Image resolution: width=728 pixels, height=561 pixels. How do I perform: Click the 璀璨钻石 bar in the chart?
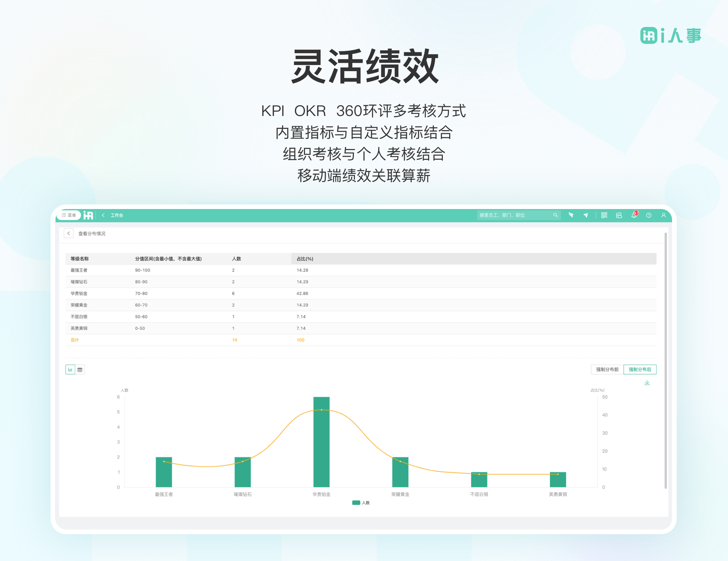point(243,472)
